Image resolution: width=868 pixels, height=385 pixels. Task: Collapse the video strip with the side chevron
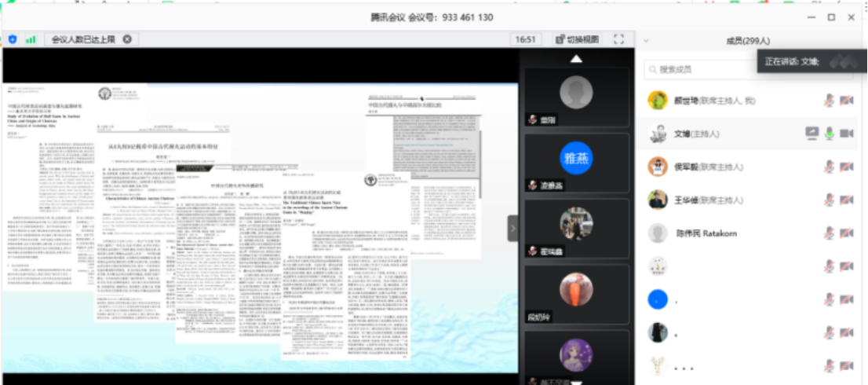click(512, 229)
